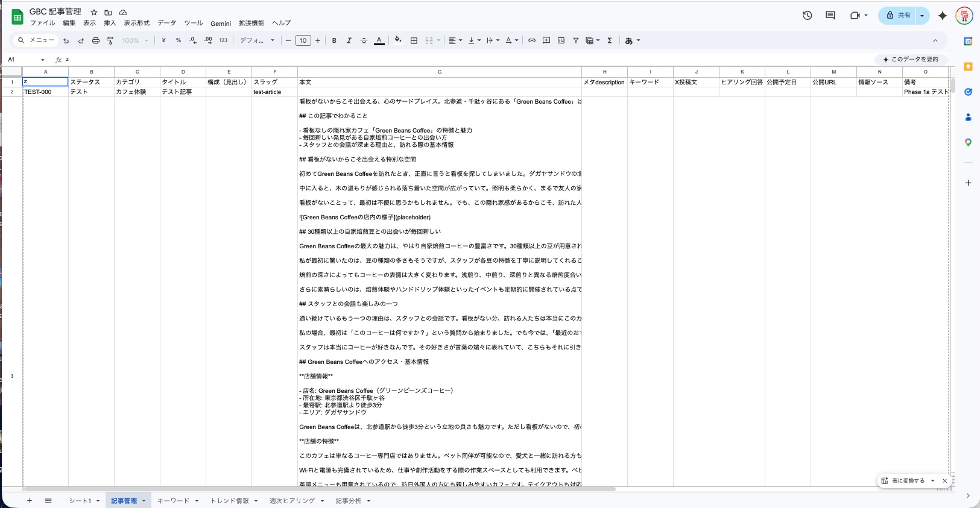
Task: Print the spreadsheet via printer icon
Action: 95,40
